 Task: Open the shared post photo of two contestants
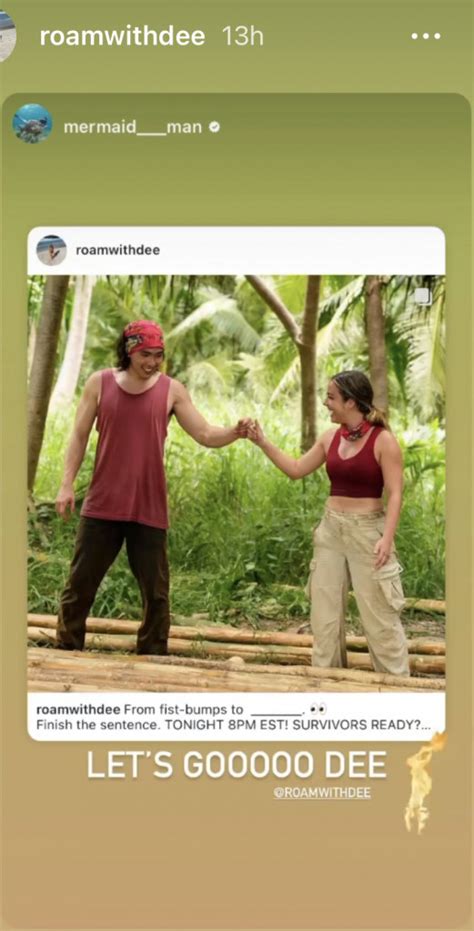[x=236, y=483]
